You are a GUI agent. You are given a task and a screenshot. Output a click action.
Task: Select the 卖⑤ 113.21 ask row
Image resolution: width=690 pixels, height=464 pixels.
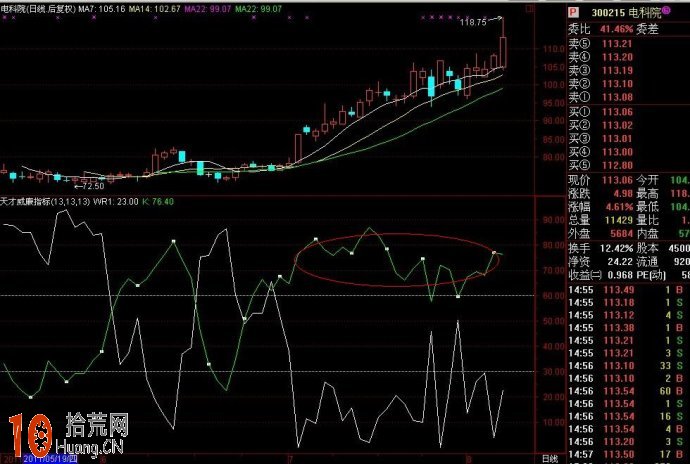[600, 44]
